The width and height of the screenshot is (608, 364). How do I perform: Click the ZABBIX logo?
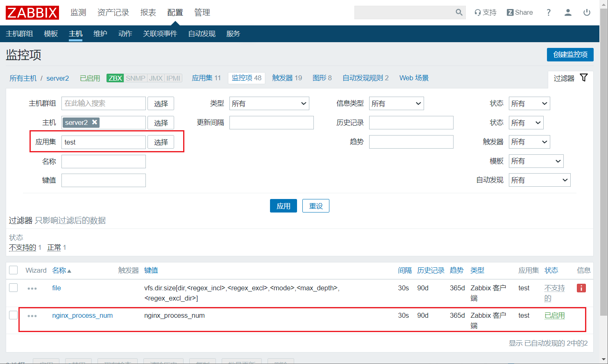tap(32, 13)
